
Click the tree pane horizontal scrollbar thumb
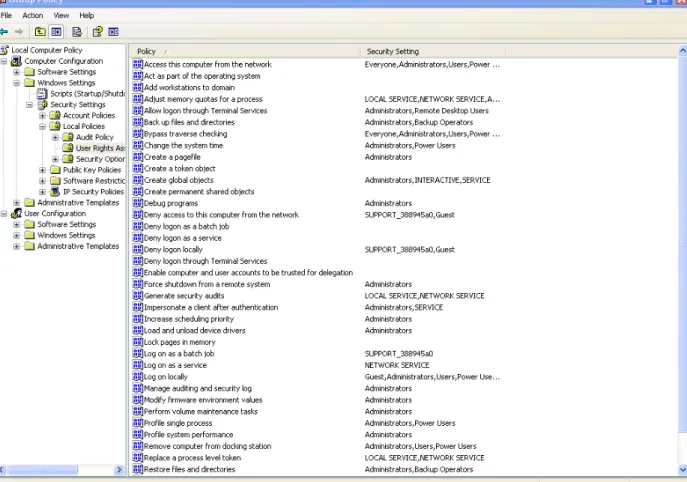pyautogui.click(x=42, y=470)
